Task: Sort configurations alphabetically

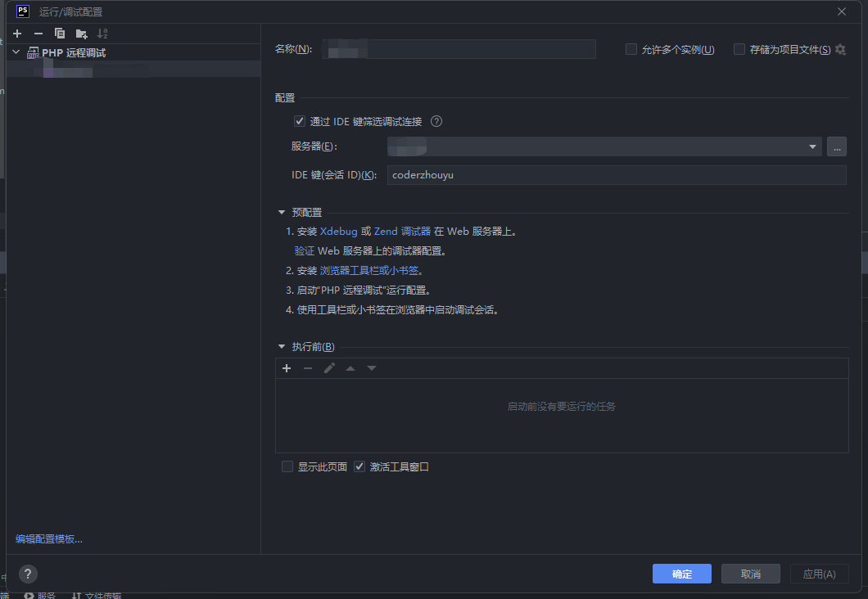Action: (102, 34)
